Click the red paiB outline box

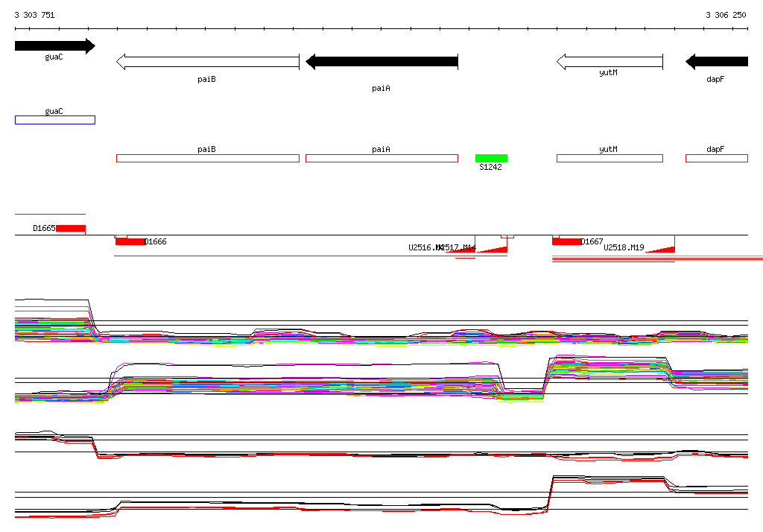[x=208, y=158]
